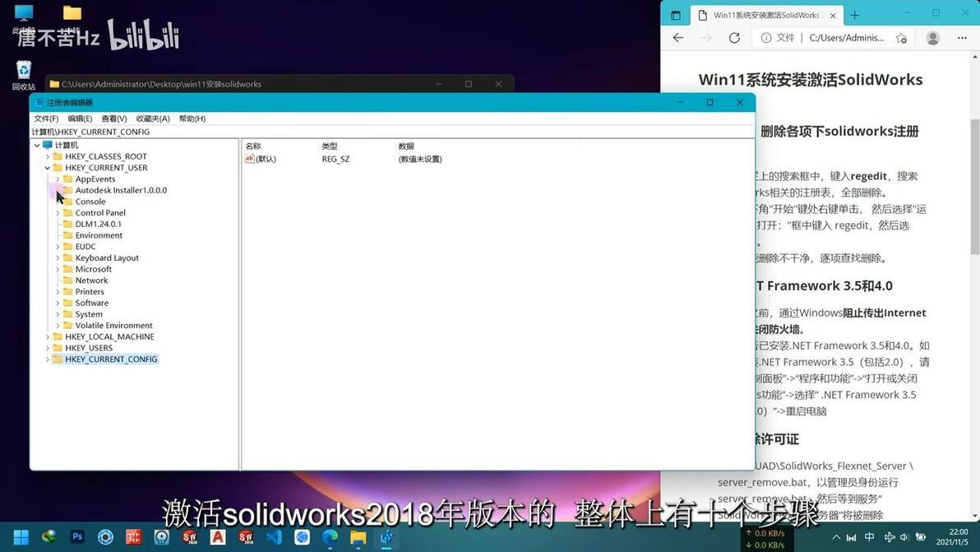Screen dimensions: 980x552
Task: Expand HKEY_USERS node
Action: pos(48,348)
